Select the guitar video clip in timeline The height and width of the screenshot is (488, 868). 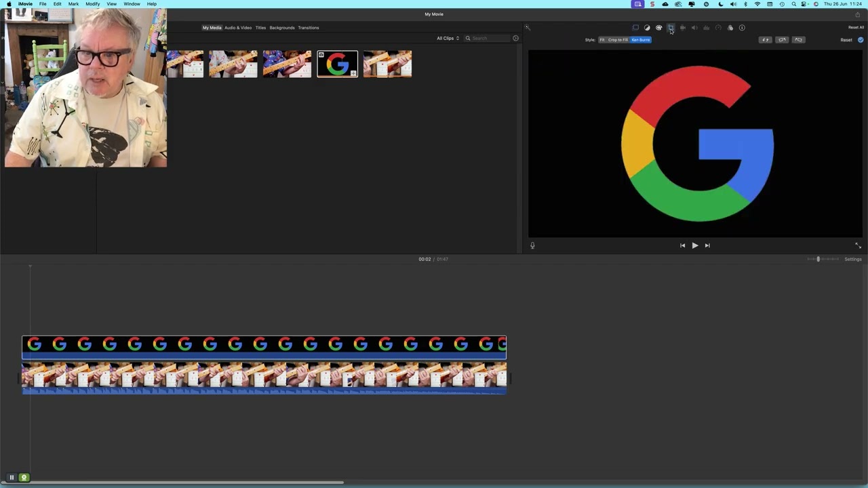(x=264, y=378)
